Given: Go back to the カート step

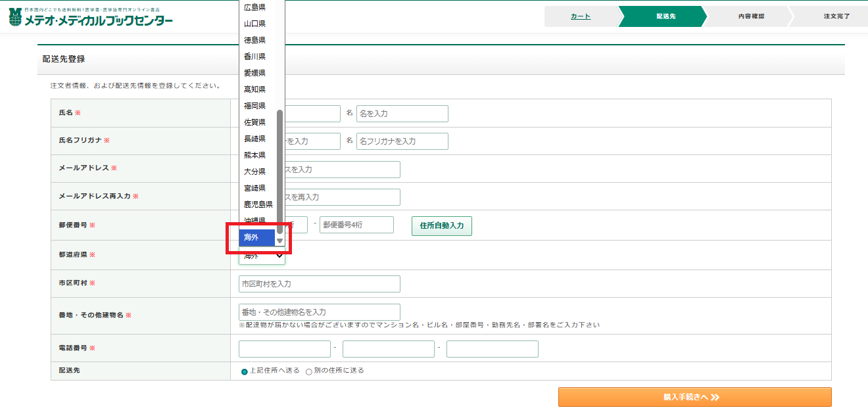Looking at the screenshot, I should (581, 16).
